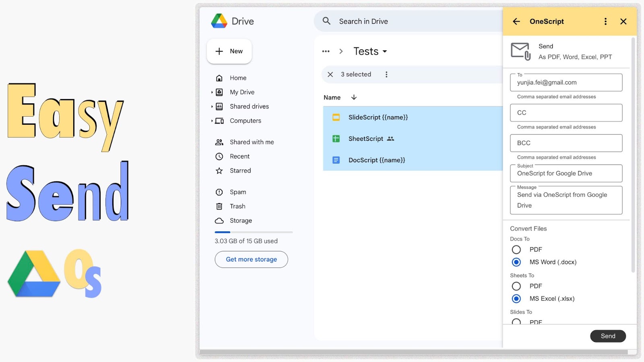Click the Storage cloud icon
Image resolution: width=644 pixels, height=362 pixels.
pyautogui.click(x=219, y=221)
